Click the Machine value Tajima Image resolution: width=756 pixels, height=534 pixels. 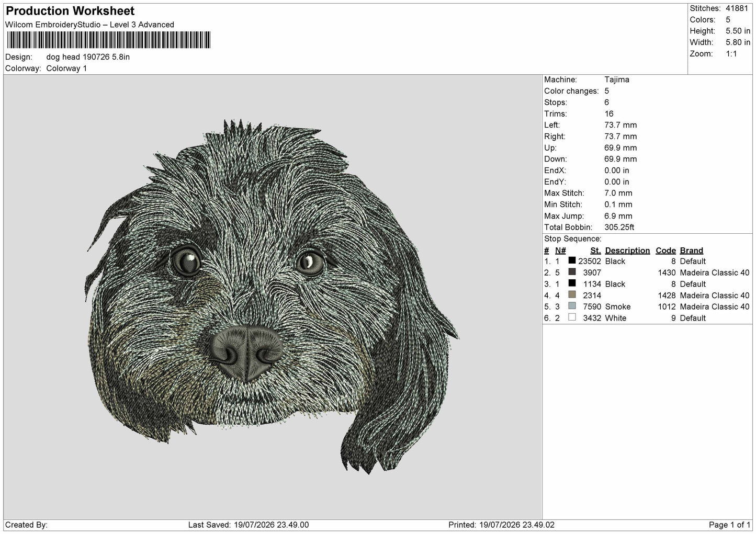click(617, 79)
